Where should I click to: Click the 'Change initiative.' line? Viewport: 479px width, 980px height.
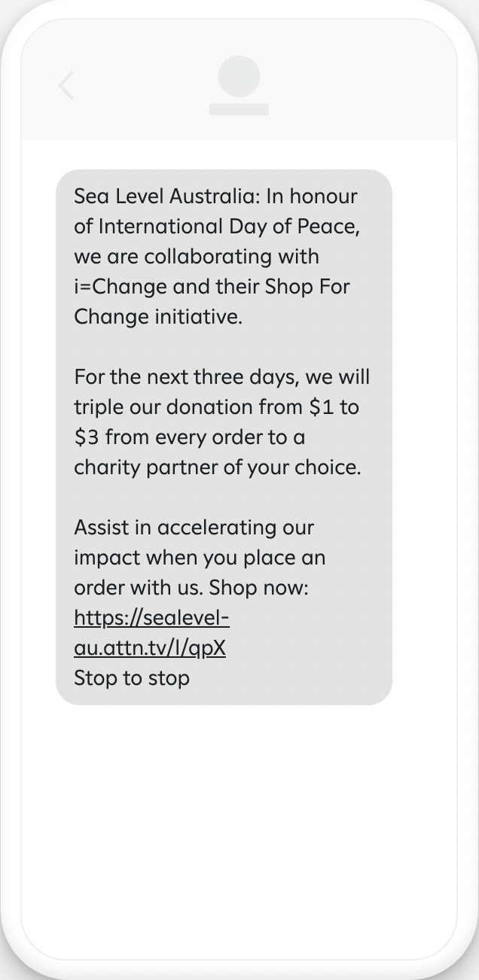click(158, 317)
